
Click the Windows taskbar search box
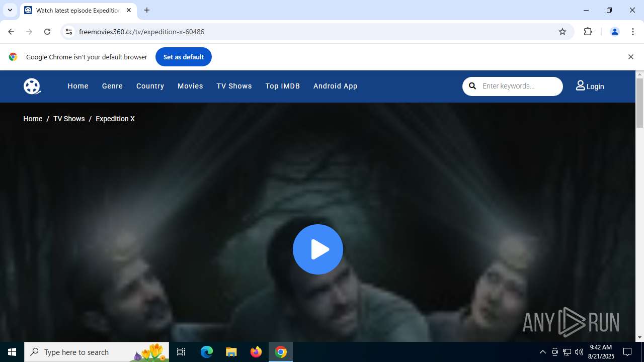tap(97, 352)
